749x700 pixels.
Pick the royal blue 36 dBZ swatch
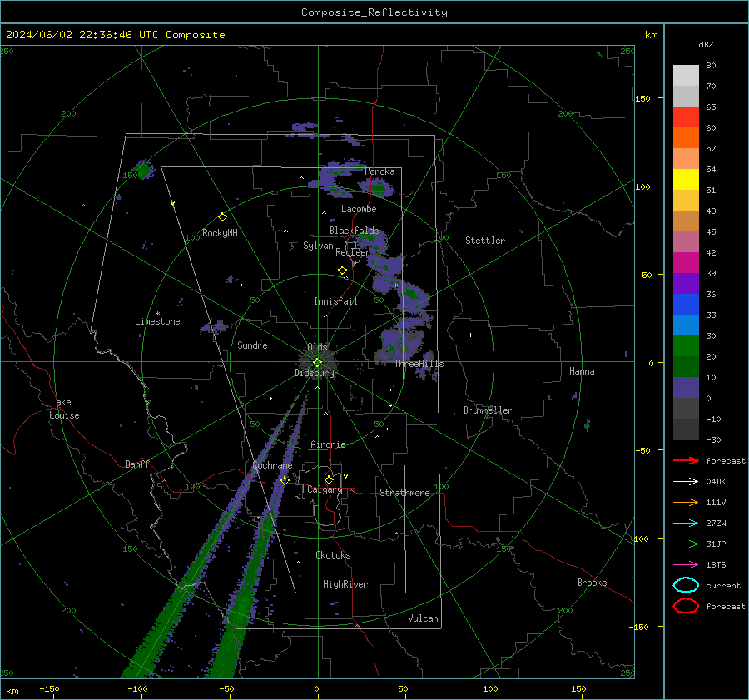pos(686,304)
